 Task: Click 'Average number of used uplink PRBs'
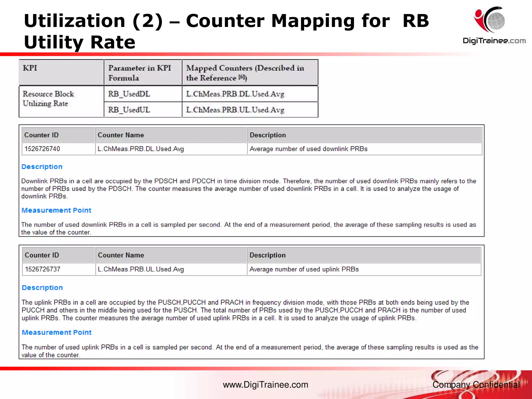(x=364, y=269)
